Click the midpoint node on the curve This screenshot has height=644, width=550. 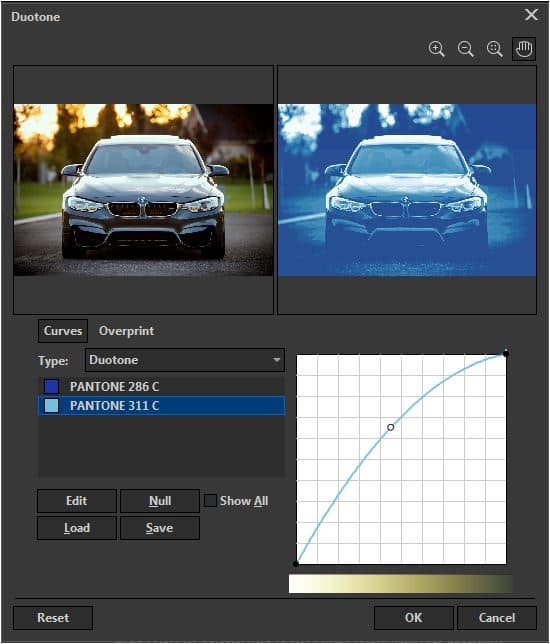point(391,428)
